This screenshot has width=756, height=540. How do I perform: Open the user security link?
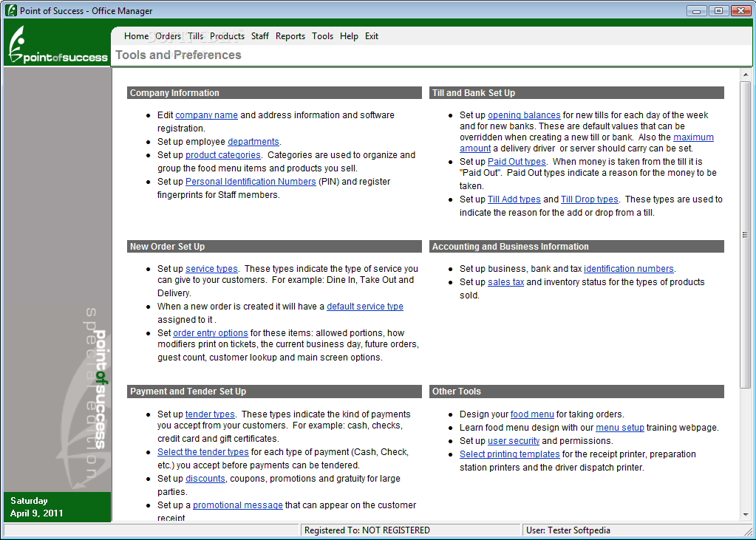(514, 441)
